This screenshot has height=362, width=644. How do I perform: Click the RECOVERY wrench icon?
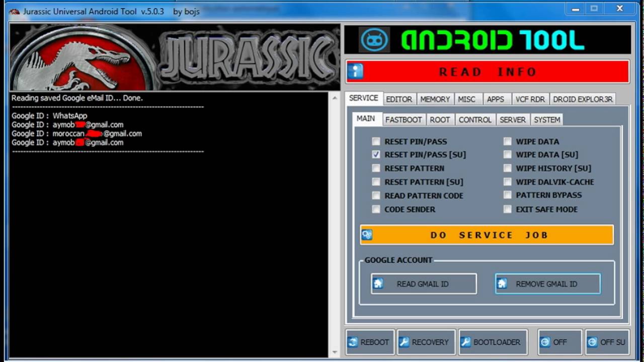click(x=404, y=342)
